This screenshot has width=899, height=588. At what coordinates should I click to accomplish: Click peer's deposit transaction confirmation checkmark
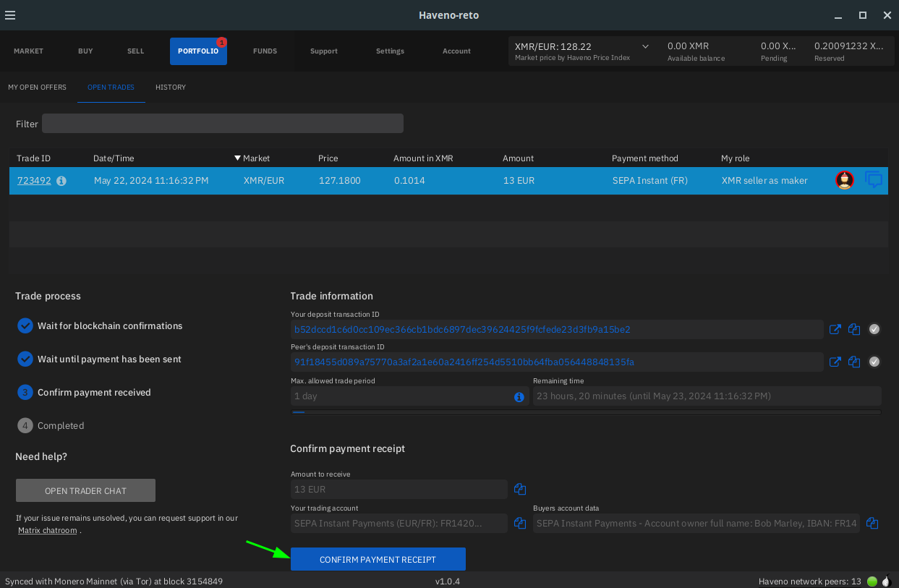[x=874, y=362]
